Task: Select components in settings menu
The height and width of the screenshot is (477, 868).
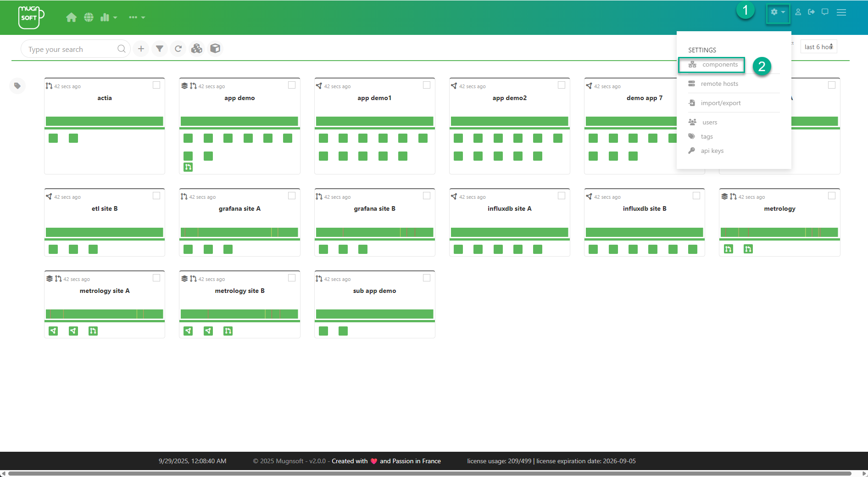Action: [719, 65]
